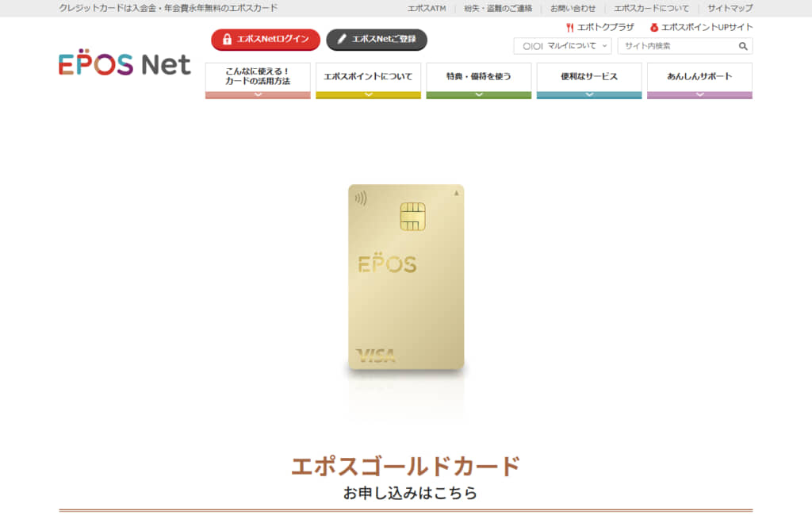Image resolution: width=812 pixels, height=527 pixels.
Task: Click the fork-and-knife エポトクプラザ icon
Action: pos(569,28)
